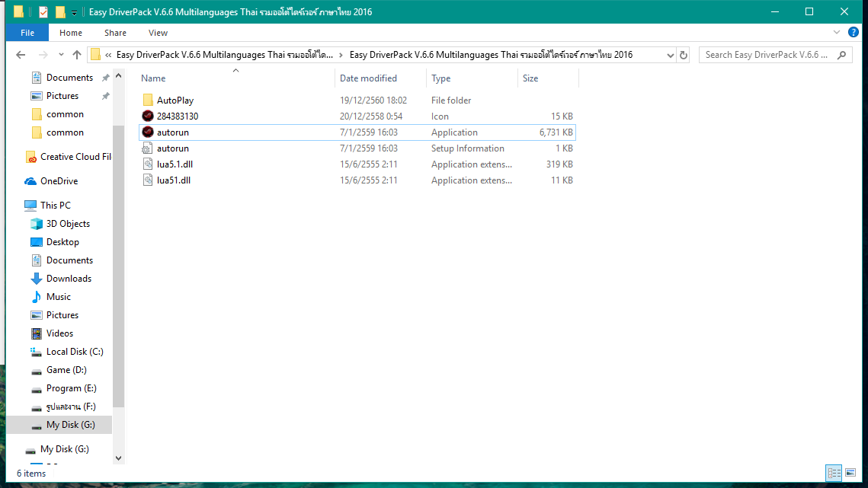The width and height of the screenshot is (868, 488).
Task: Select the lua51.dll file icon
Action: click(147, 180)
